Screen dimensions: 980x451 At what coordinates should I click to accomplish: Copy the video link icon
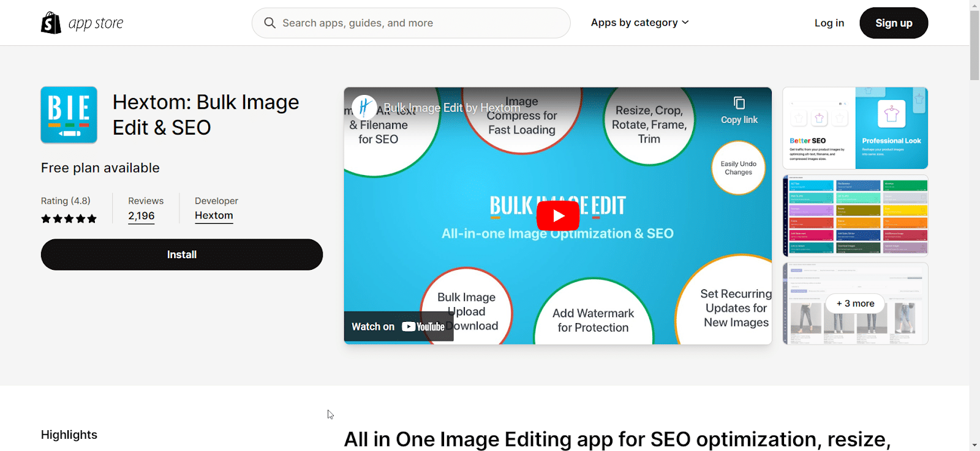pyautogui.click(x=739, y=103)
